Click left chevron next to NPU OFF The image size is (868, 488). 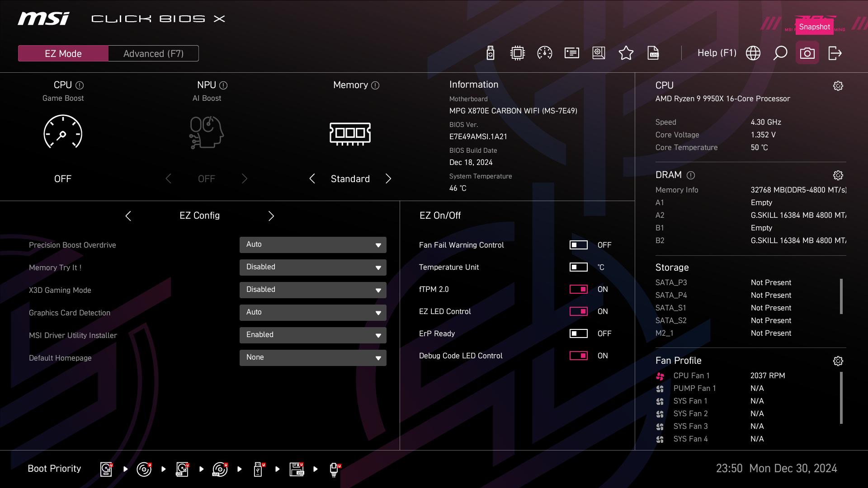click(x=169, y=178)
